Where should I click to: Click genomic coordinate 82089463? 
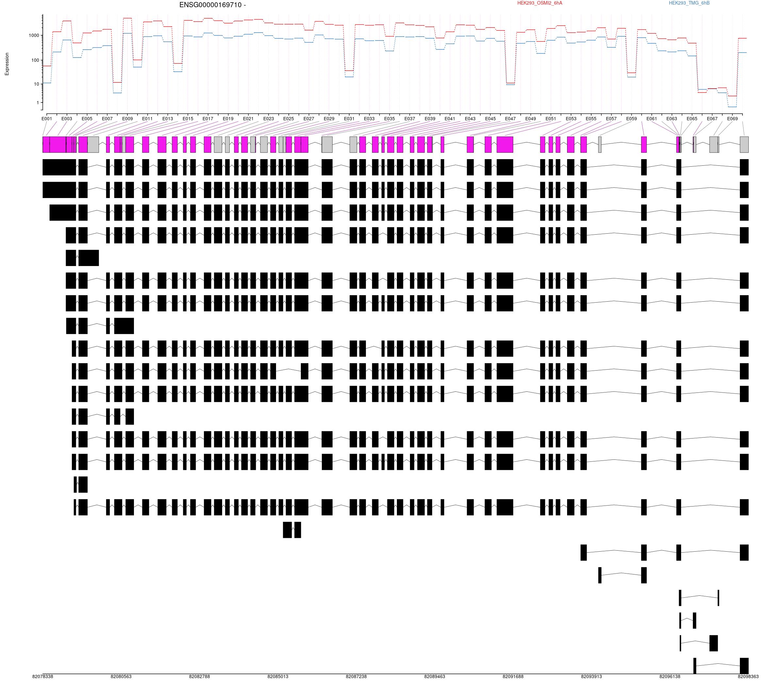[435, 677]
